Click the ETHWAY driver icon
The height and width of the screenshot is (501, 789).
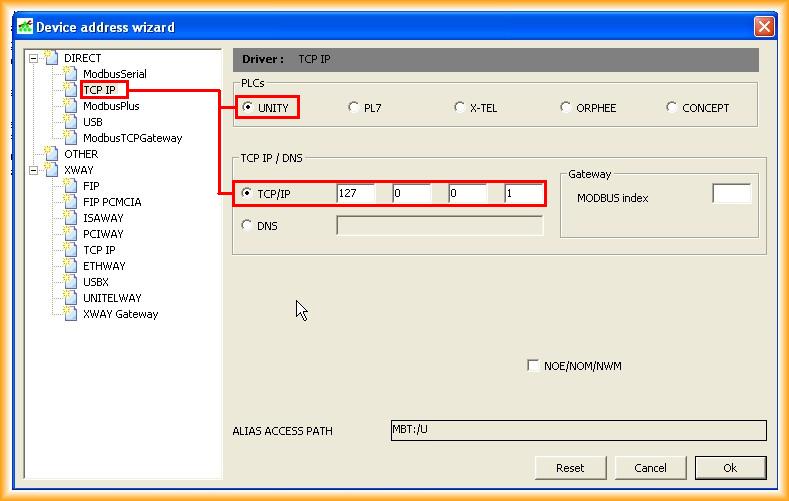[69, 266]
